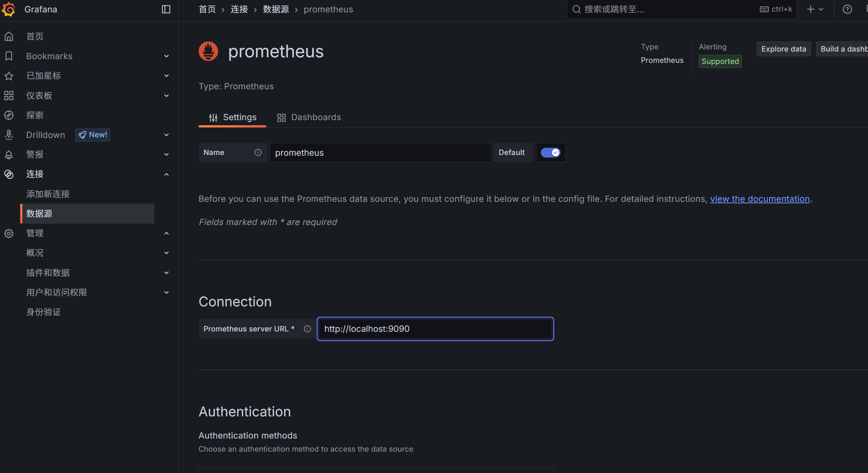Click the Bookmarks bookmark icon
This screenshot has height=473, width=868.
[9, 56]
